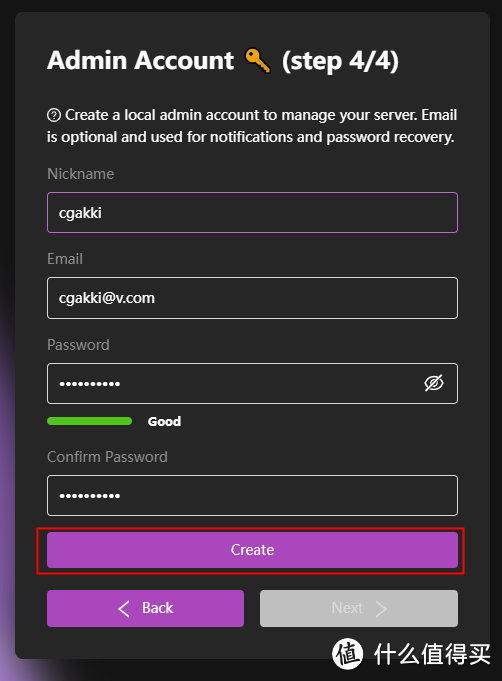Image resolution: width=502 pixels, height=681 pixels.
Task: Click the green password strength bar
Action: pyautogui.click(x=89, y=421)
